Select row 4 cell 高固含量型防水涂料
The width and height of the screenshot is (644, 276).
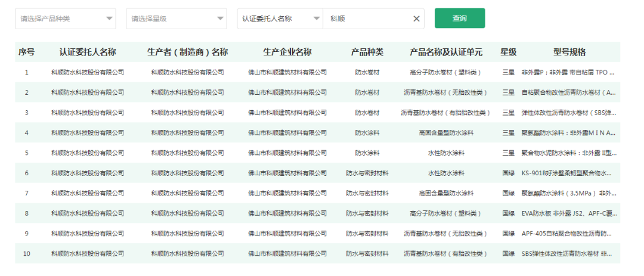click(x=446, y=133)
